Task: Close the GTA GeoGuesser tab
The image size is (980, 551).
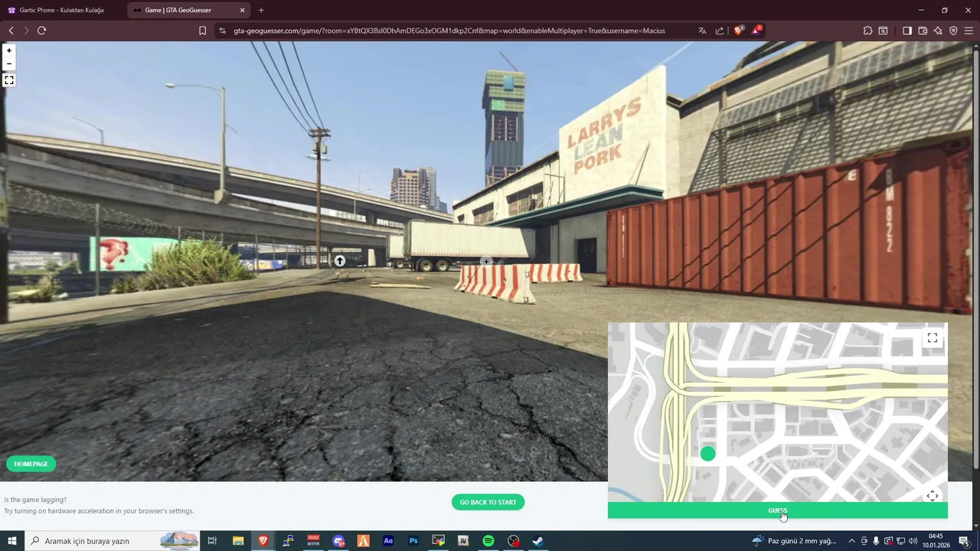Action: (242, 10)
